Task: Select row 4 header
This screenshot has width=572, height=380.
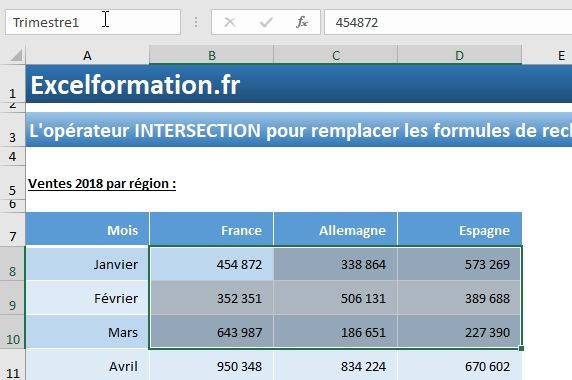Action: coord(12,156)
